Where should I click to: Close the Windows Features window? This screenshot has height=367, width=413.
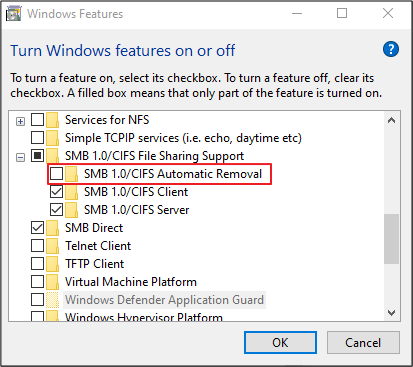[388, 14]
